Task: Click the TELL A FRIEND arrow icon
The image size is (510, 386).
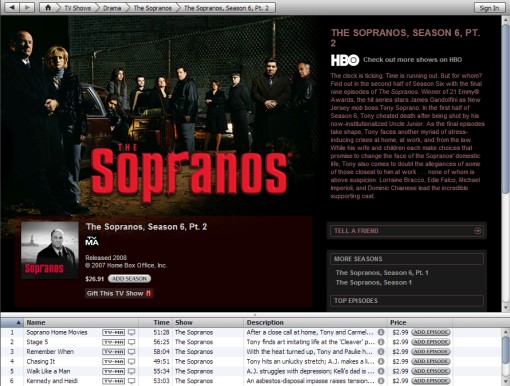Action: (x=478, y=231)
